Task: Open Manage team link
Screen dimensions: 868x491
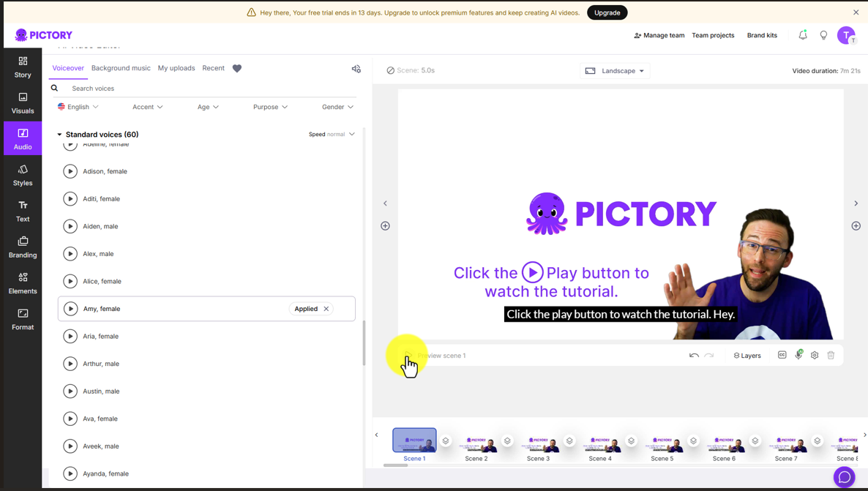Action: (x=659, y=35)
